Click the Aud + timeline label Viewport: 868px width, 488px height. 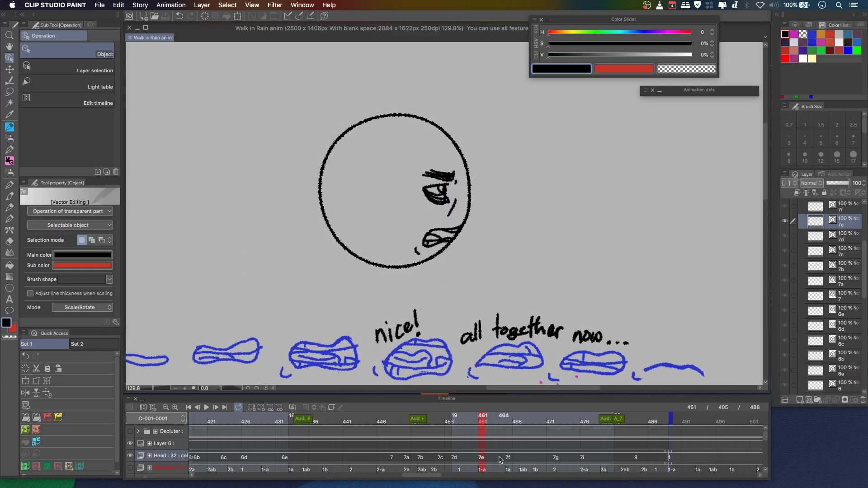[x=417, y=418]
